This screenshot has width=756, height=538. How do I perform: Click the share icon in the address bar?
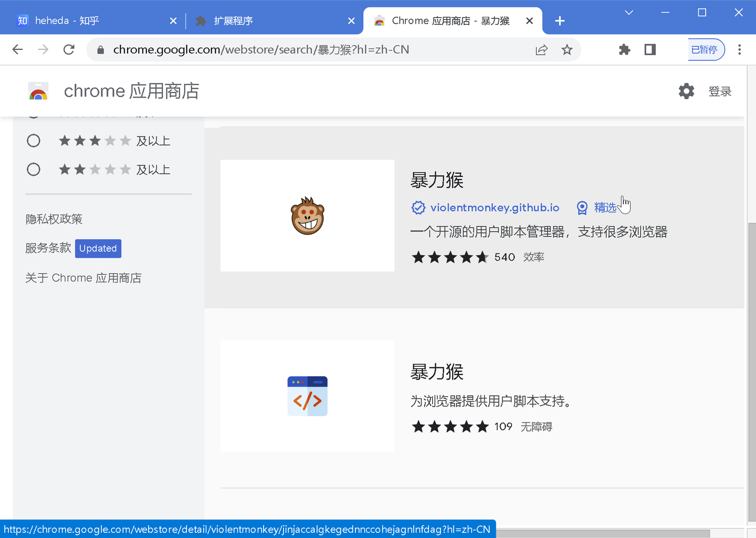541,49
